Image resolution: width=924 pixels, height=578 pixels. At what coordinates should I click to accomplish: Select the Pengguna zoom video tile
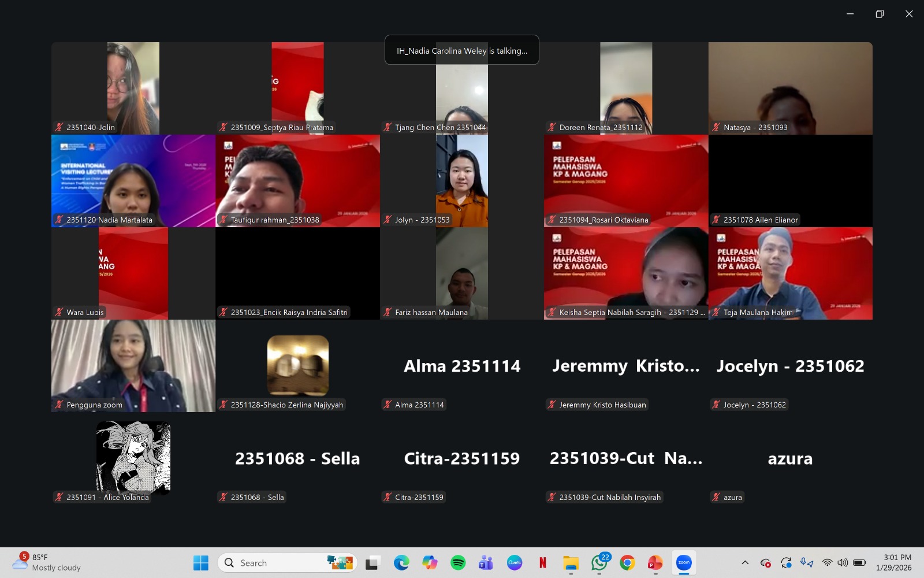point(133,365)
